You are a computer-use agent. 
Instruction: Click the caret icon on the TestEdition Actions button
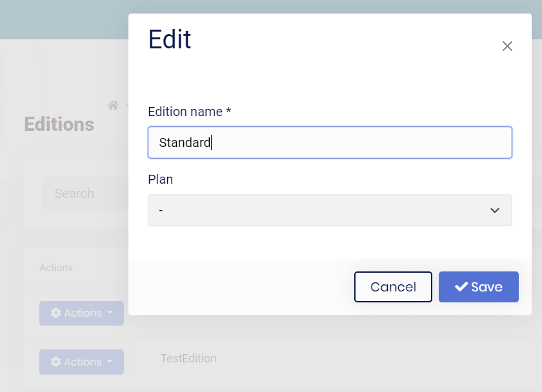pos(111,362)
